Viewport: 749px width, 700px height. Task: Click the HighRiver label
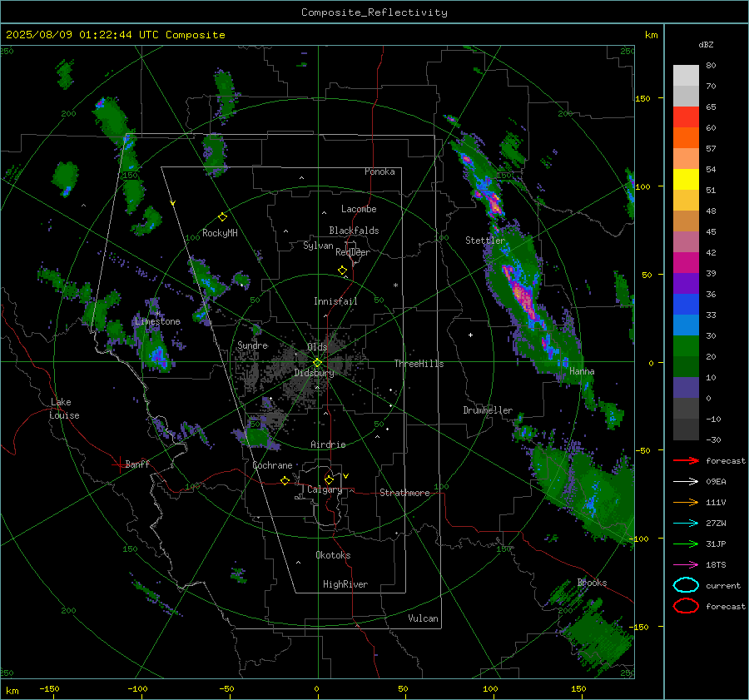[x=345, y=584]
